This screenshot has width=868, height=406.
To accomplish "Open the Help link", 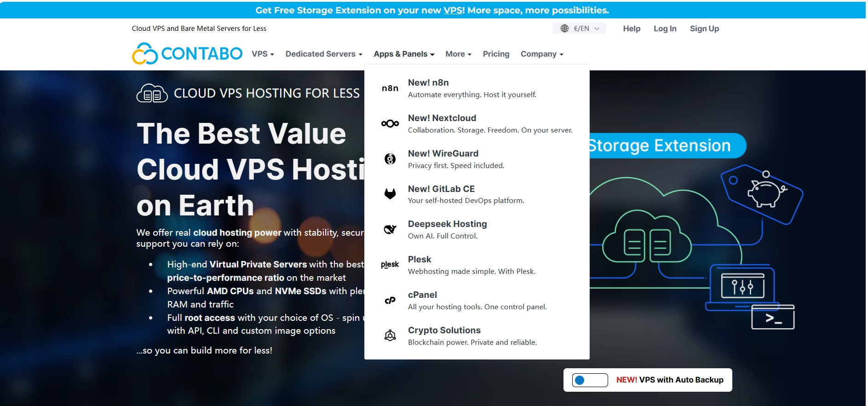I will click(x=631, y=29).
